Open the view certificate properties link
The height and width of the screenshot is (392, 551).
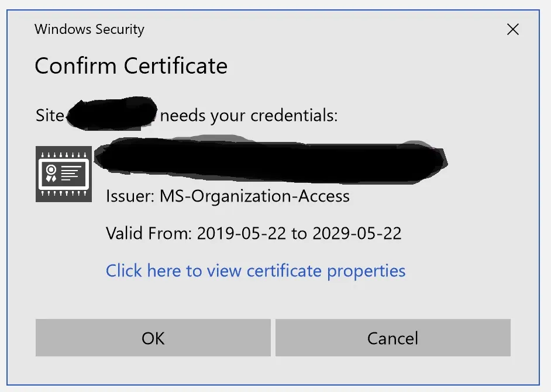click(256, 271)
